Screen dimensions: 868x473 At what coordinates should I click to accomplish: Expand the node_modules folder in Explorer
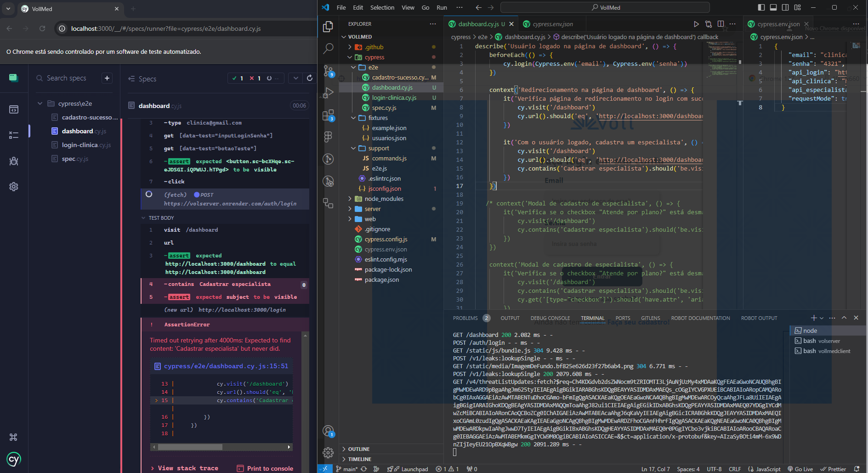[x=350, y=199]
